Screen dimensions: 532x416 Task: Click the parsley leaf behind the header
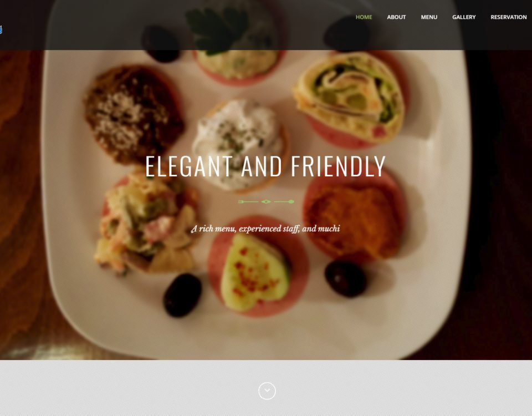[217, 30]
